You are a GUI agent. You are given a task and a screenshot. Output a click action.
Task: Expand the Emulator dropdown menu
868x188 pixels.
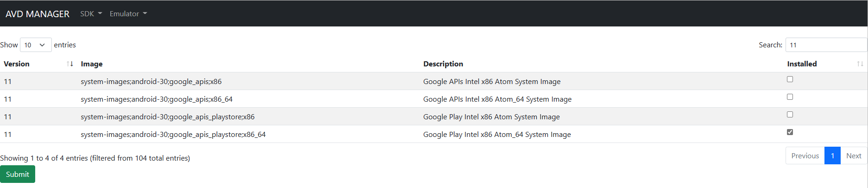(128, 14)
